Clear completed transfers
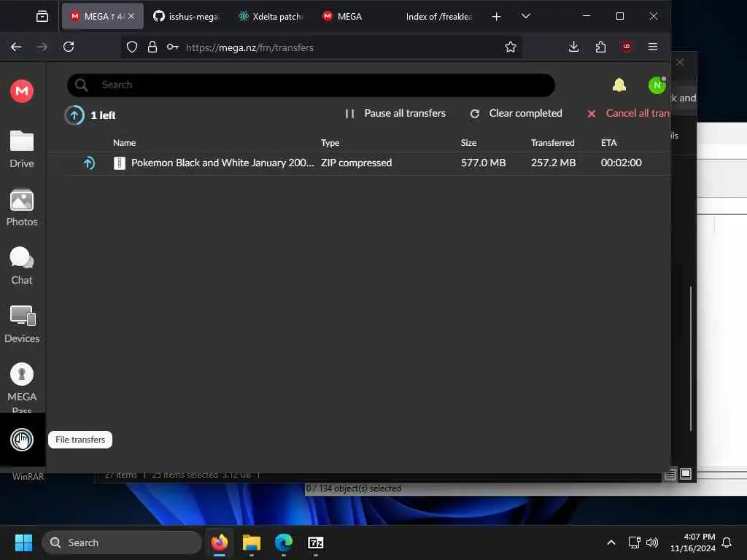 516,113
